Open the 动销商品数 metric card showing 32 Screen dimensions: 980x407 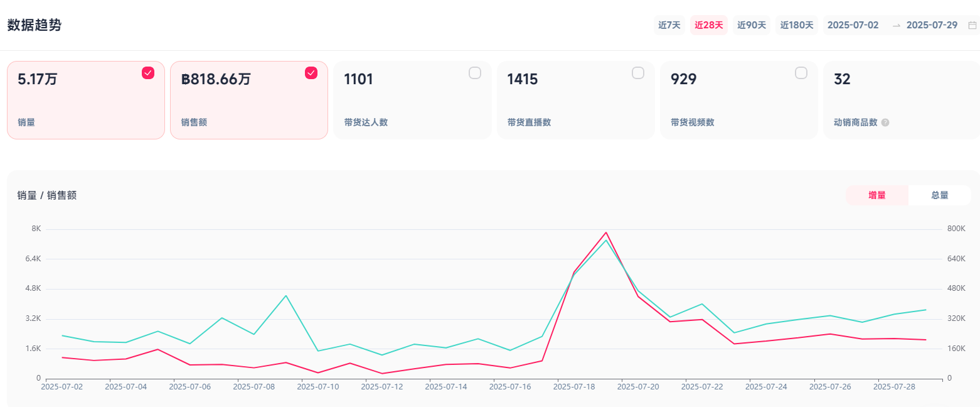(902, 100)
